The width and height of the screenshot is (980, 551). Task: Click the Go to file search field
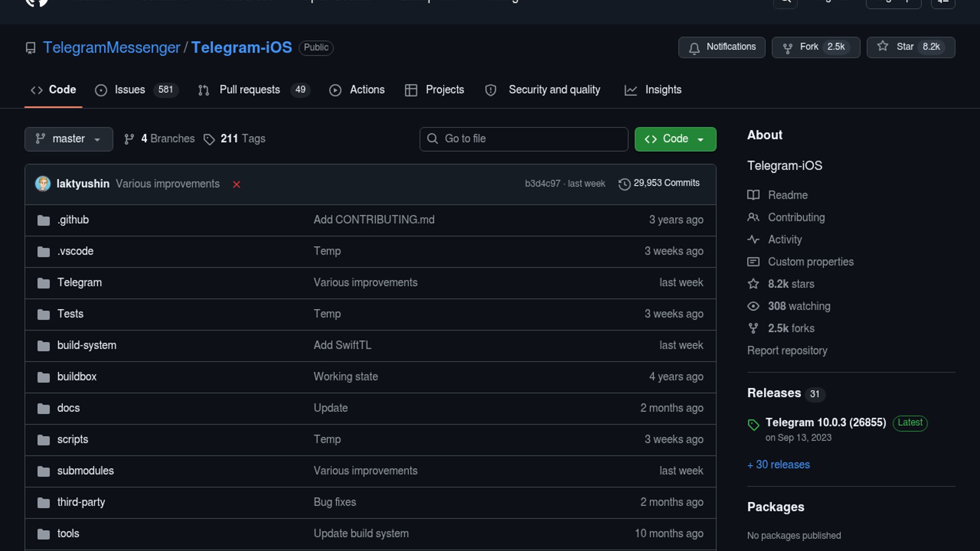tap(524, 139)
